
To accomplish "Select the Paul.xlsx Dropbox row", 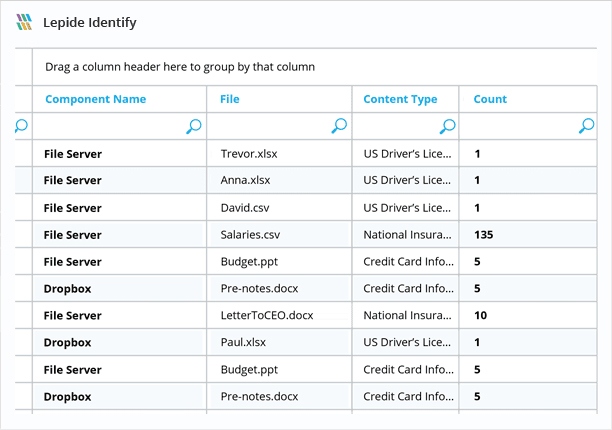I will tap(243, 343).
